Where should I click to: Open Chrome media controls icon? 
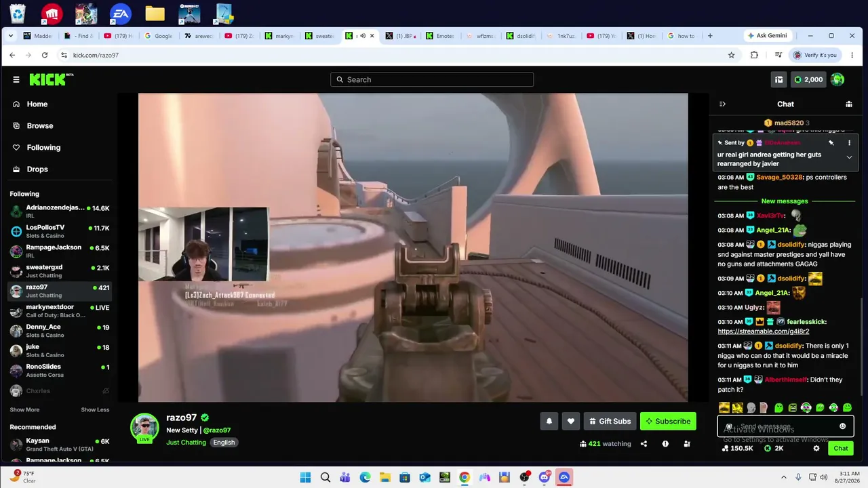(x=778, y=55)
